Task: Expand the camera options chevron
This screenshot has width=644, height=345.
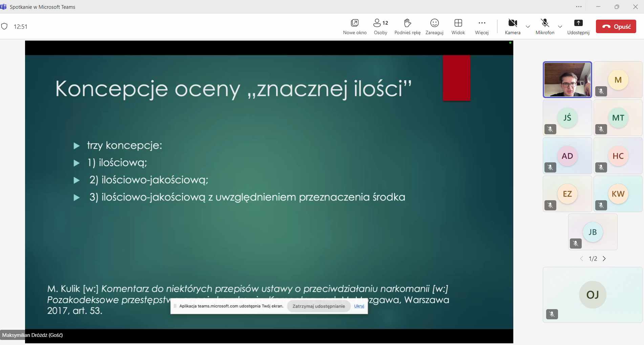Action: [528, 27]
